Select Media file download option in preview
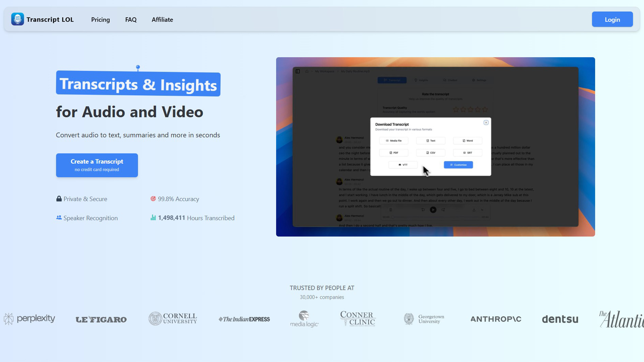The width and height of the screenshot is (644, 362). coord(394,141)
